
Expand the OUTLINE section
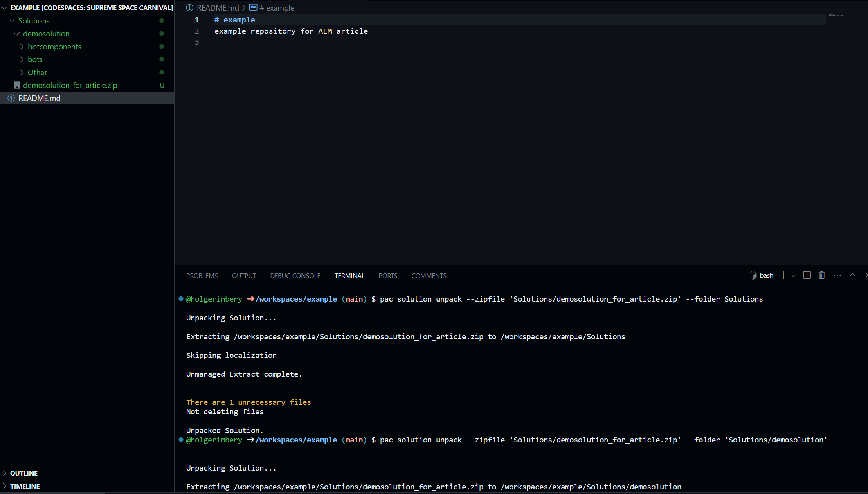(x=5, y=473)
